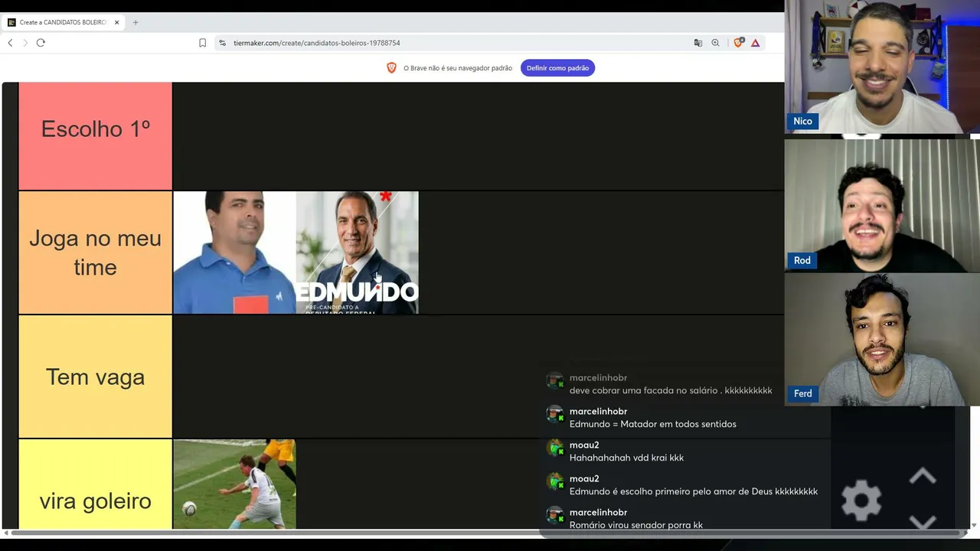The width and height of the screenshot is (980, 551).
Task: Click Definir como padrão button
Action: 557,68
